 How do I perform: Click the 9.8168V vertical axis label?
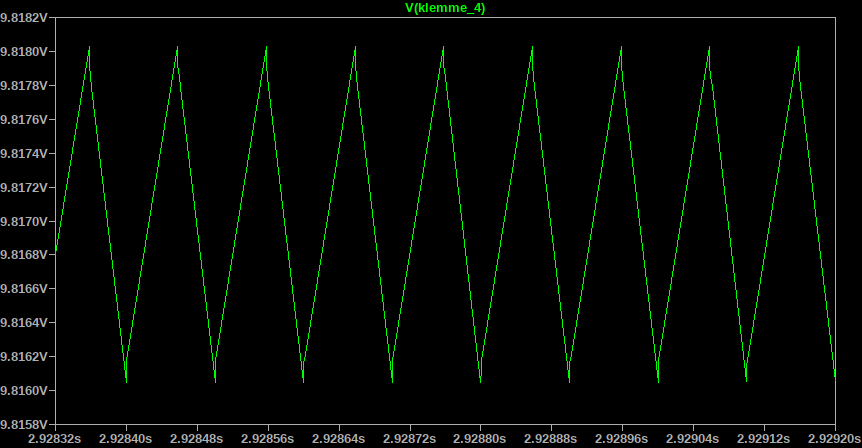click(x=24, y=255)
